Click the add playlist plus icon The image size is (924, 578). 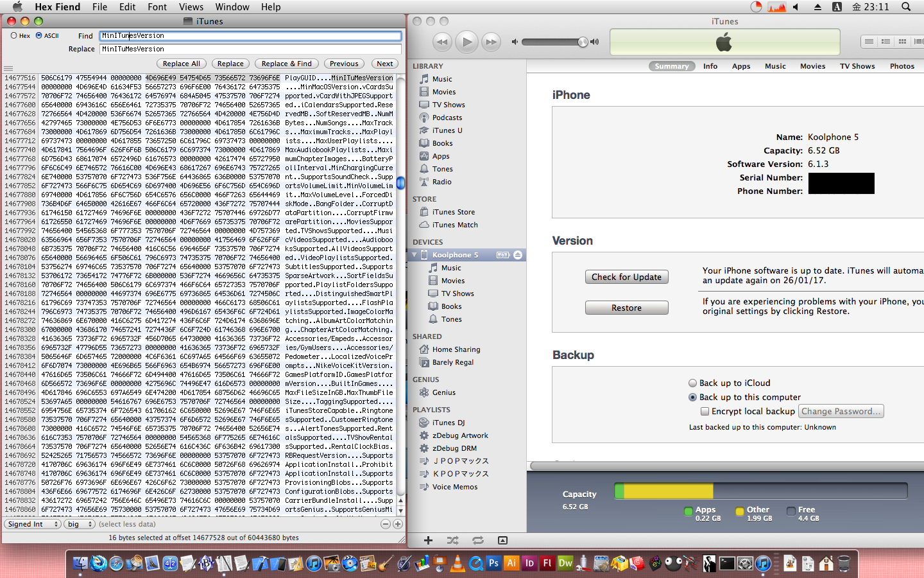pos(428,541)
